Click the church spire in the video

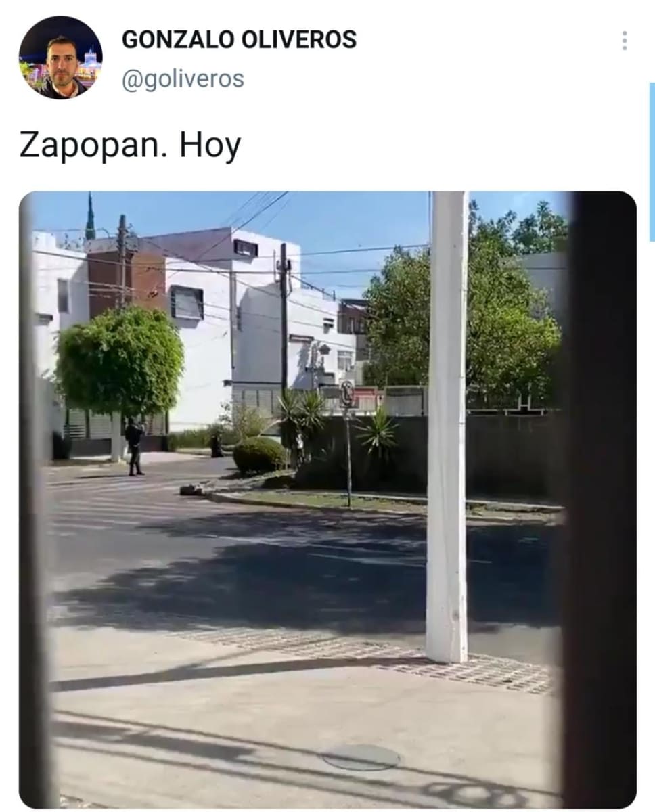click(x=90, y=217)
